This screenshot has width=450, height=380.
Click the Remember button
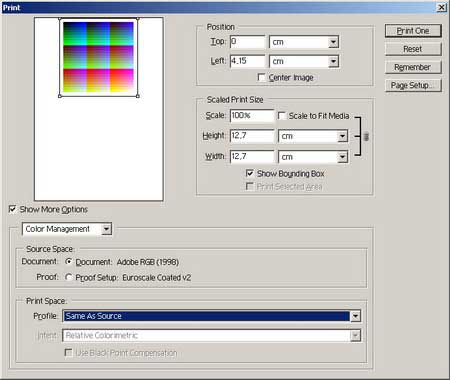coord(413,67)
